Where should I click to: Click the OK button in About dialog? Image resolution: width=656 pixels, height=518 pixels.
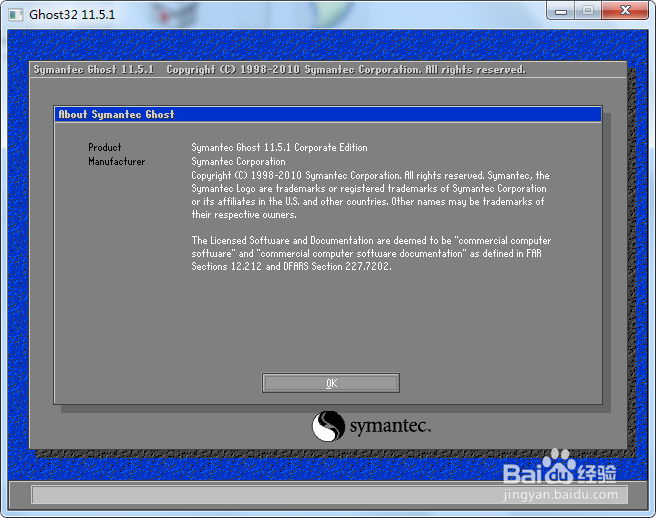point(331,383)
